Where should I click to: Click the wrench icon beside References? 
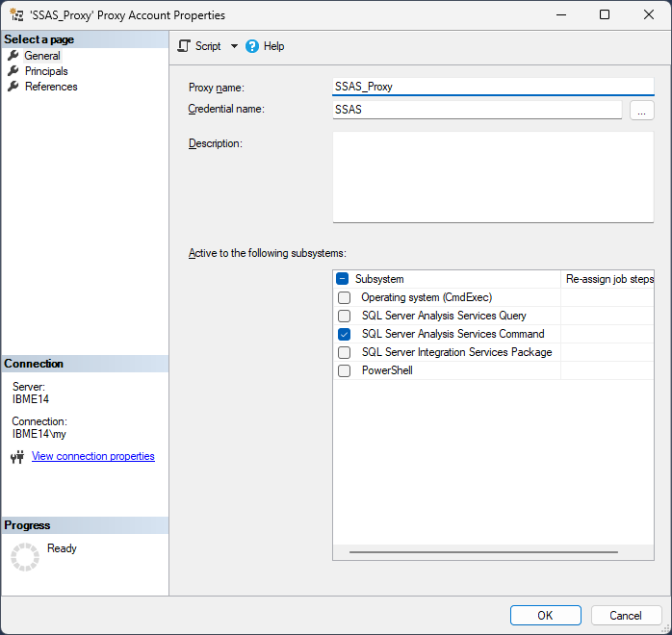click(x=13, y=86)
